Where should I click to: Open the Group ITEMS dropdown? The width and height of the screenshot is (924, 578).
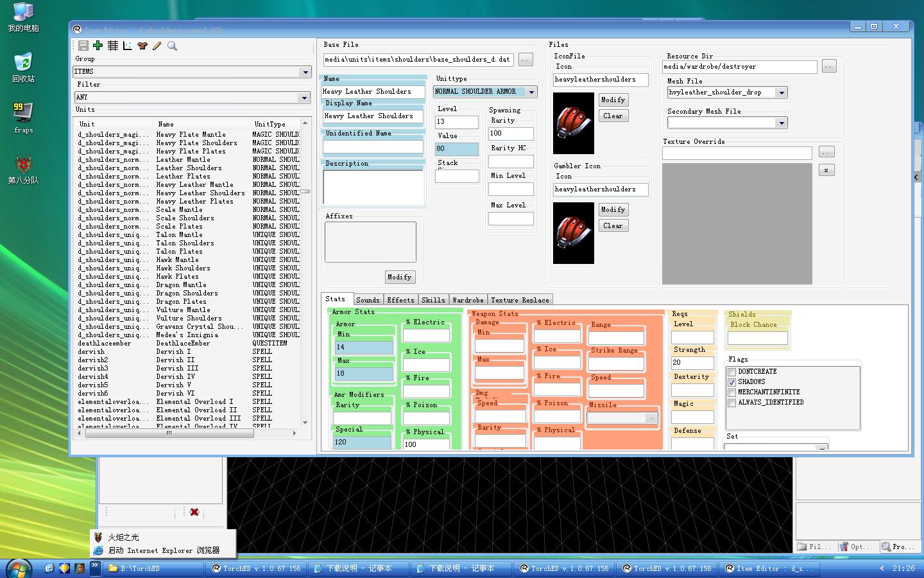tap(305, 72)
